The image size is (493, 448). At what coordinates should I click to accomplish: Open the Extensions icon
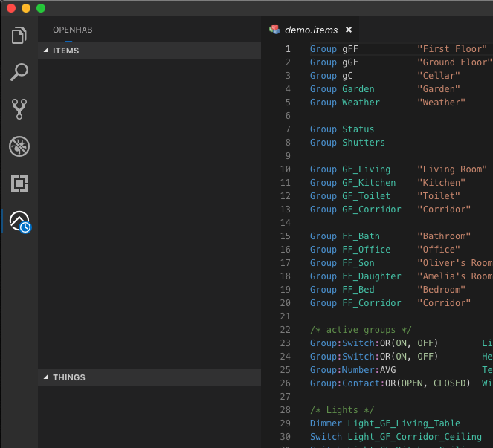(x=19, y=183)
